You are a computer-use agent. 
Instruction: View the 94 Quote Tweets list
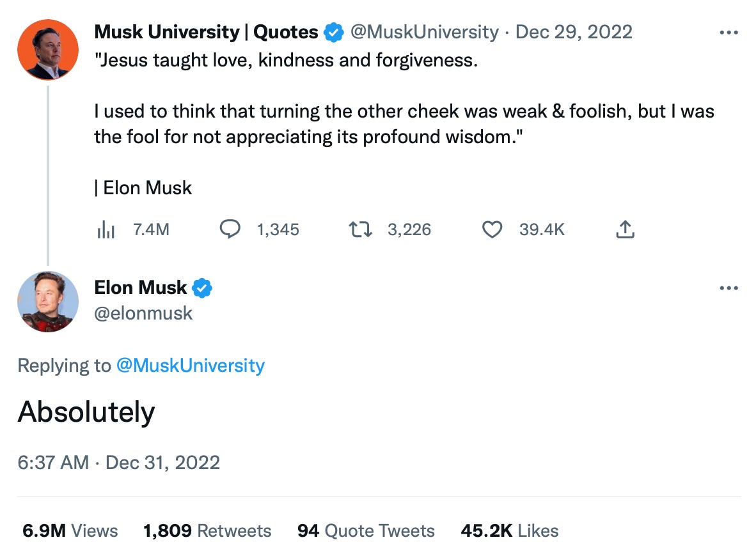[366, 531]
